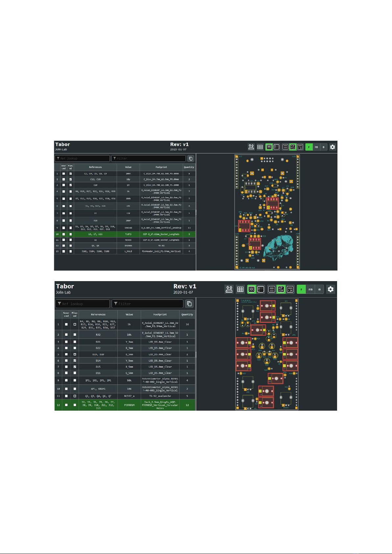Image resolution: width=392 pixels, height=554 pixels.
Task: Show front layer F in lower view
Action: [x=301, y=289]
